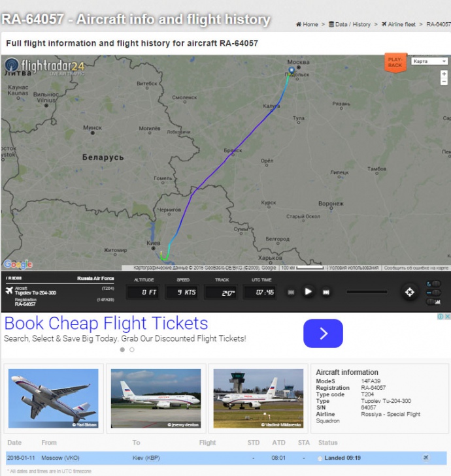Screen dimensions: 451x476
Task: Skip forward in flight playback
Action: click(326, 292)
